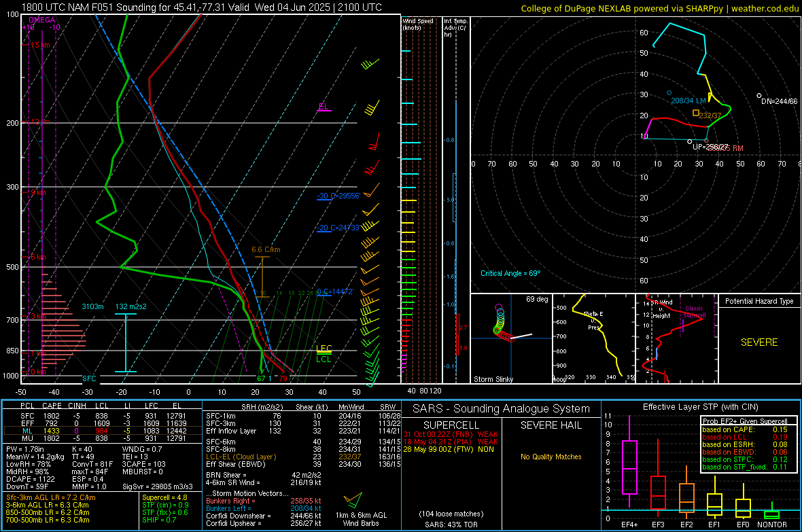Click the 132 m2s2 label on the skew-T
802x532 pixels.
131,306
